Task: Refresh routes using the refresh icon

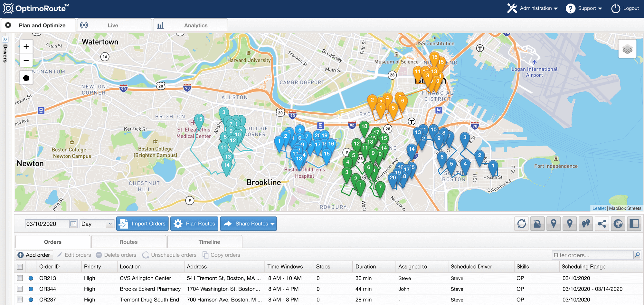Action: click(x=521, y=224)
